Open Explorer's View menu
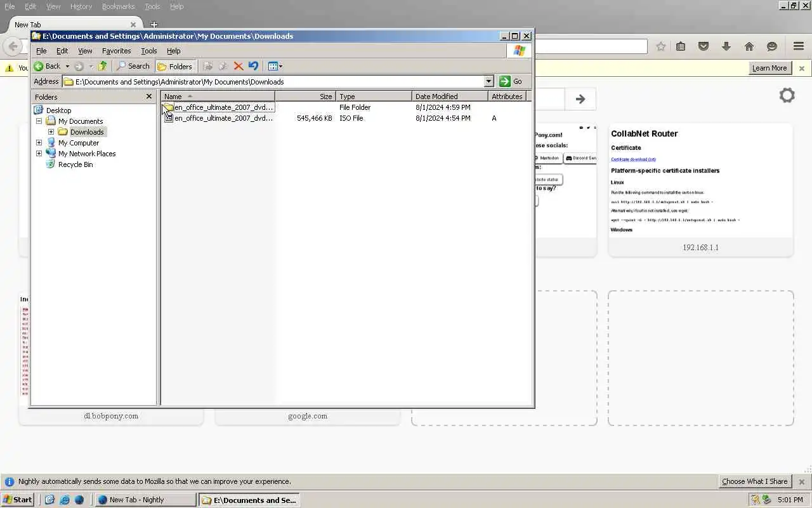The width and height of the screenshot is (812, 508). tap(85, 51)
